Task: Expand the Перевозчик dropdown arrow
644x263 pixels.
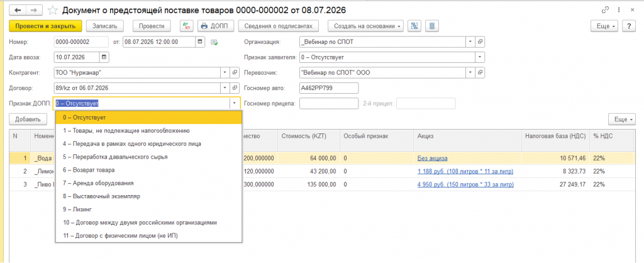Action: 470,73
